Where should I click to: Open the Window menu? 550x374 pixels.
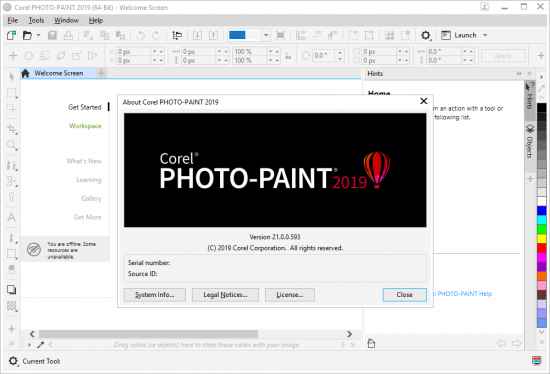click(66, 20)
